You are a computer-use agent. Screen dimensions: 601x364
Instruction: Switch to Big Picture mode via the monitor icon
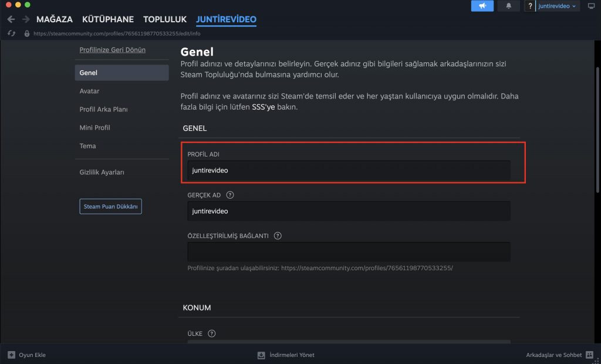coord(591,6)
